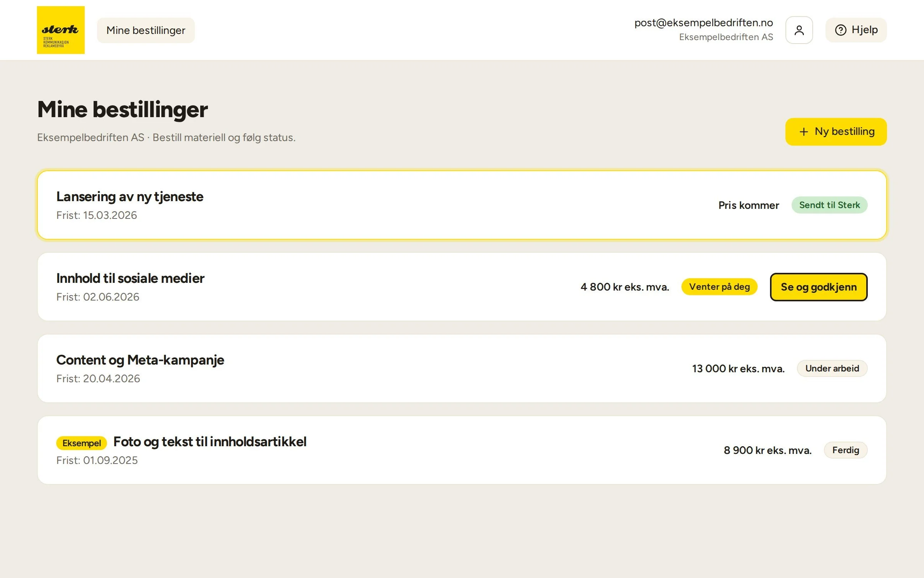Click the yellow Sterk logo
This screenshot has width=924, height=578.
pos(61,30)
